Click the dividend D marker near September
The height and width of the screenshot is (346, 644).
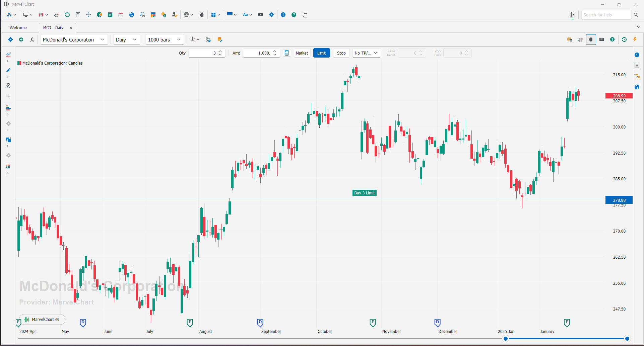(260, 323)
